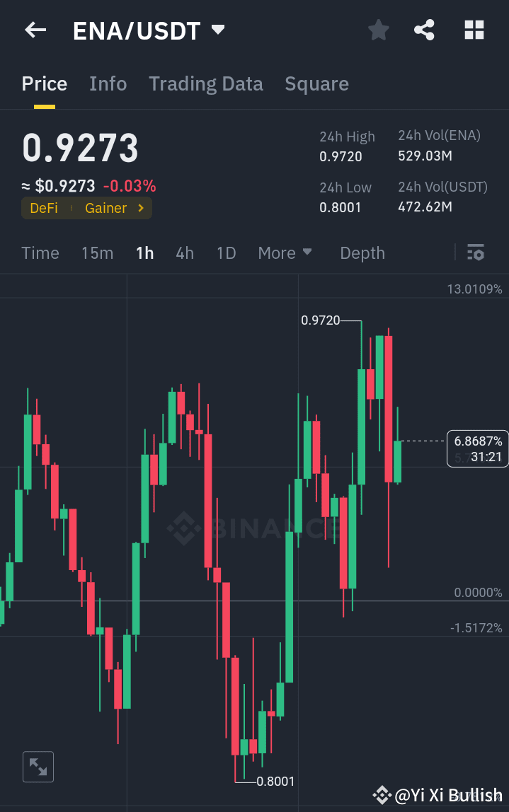This screenshot has width=509, height=812.
Task: Open the chart settings icon beside Depth
Action: coord(475,253)
